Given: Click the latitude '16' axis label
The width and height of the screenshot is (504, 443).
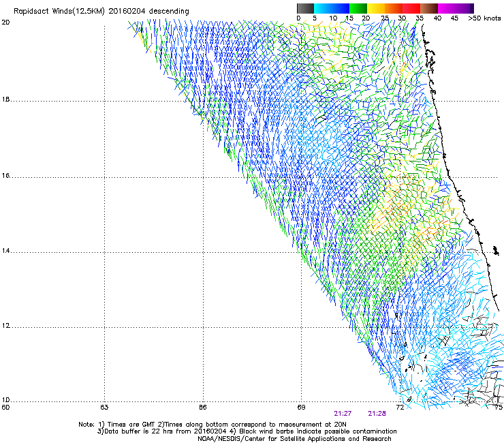Looking at the screenshot, I should [5, 175].
